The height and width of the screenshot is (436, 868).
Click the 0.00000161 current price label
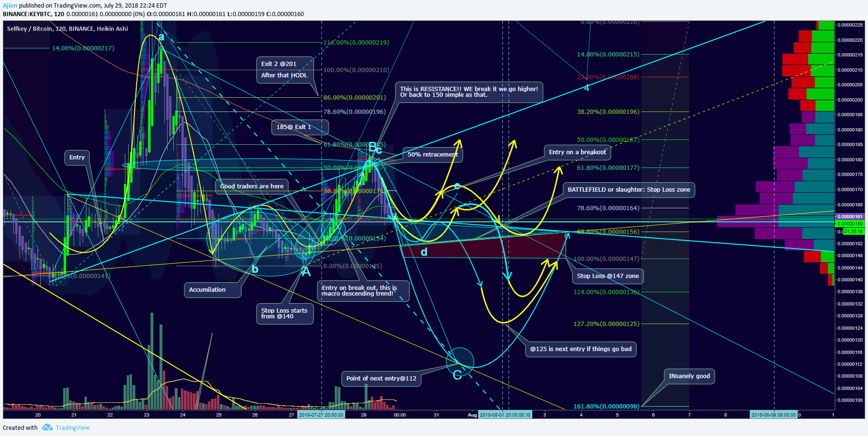click(x=849, y=217)
